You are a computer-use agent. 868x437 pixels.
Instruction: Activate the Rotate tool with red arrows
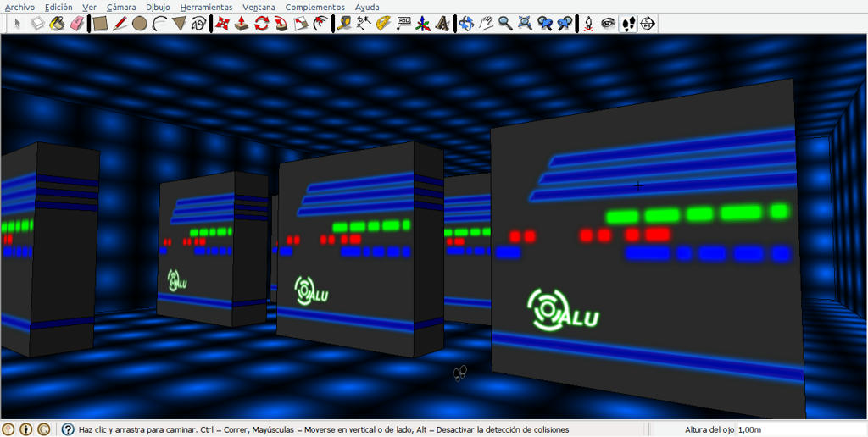click(261, 23)
